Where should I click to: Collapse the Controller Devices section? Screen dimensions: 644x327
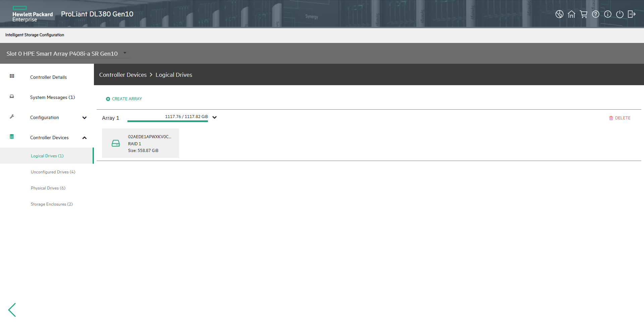pos(85,138)
